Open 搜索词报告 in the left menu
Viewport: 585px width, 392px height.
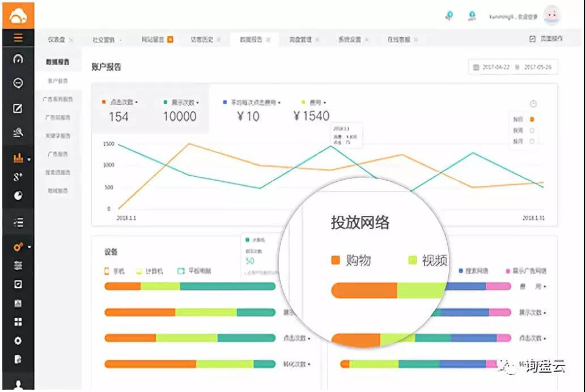click(58, 172)
